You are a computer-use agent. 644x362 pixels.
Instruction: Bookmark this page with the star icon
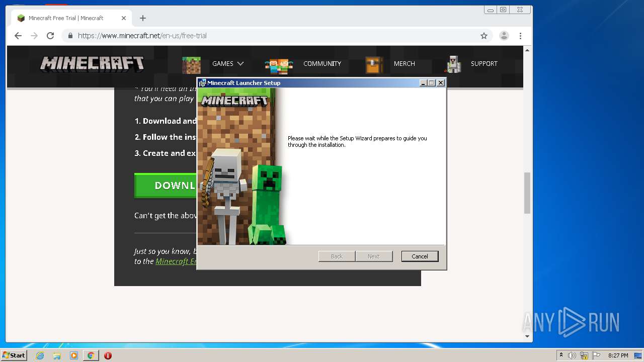(484, 36)
